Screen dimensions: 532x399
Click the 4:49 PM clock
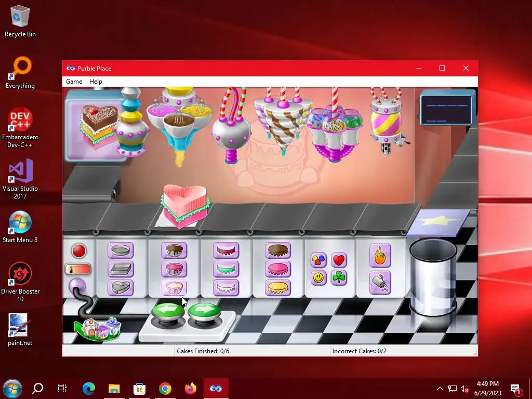(x=487, y=384)
